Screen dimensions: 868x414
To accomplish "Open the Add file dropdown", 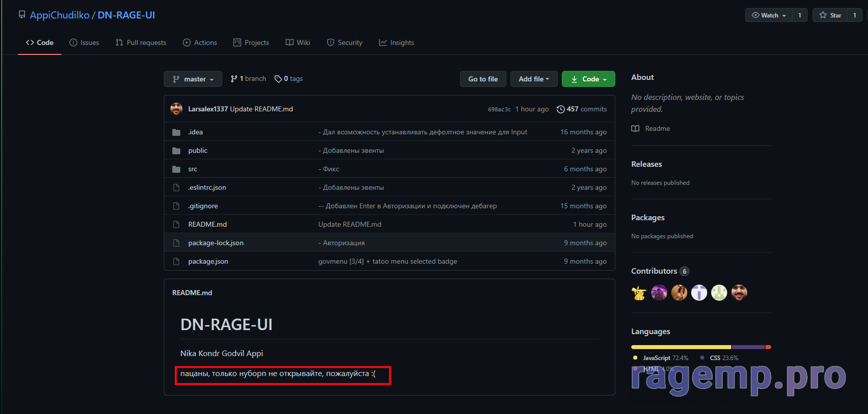I will (533, 79).
